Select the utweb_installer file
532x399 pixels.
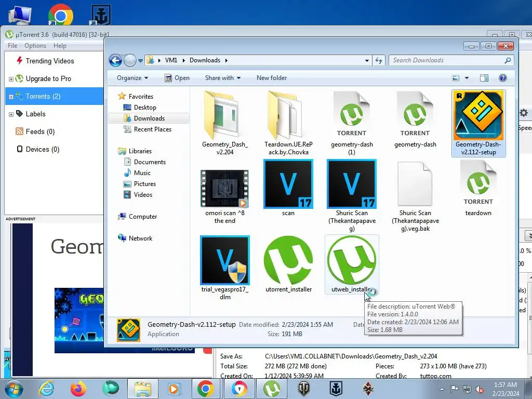[x=352, y=264]
